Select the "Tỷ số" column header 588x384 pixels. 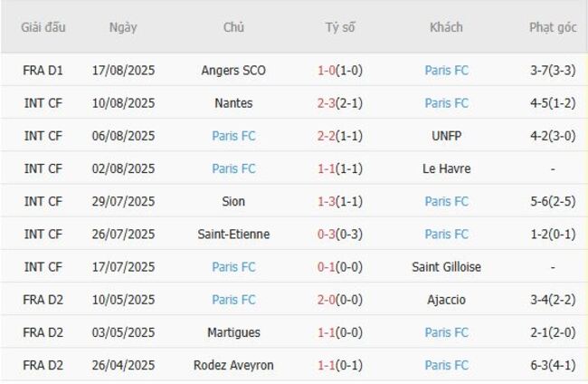340,27
